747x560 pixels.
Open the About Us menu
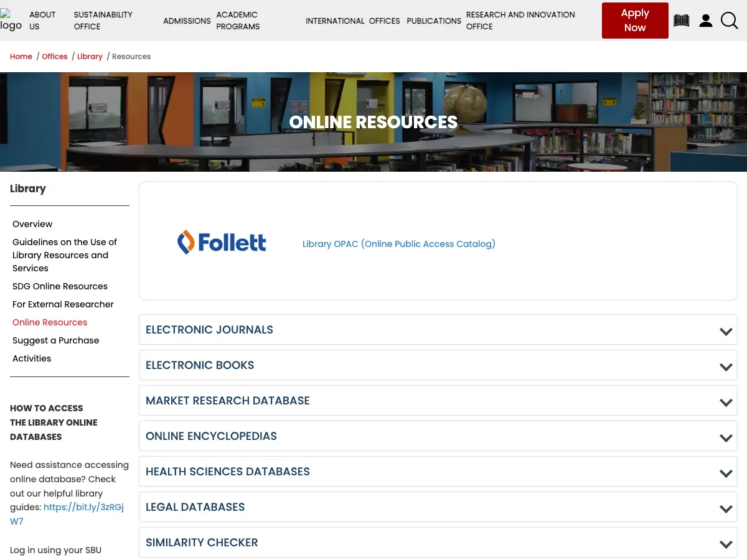click(42, 21)
